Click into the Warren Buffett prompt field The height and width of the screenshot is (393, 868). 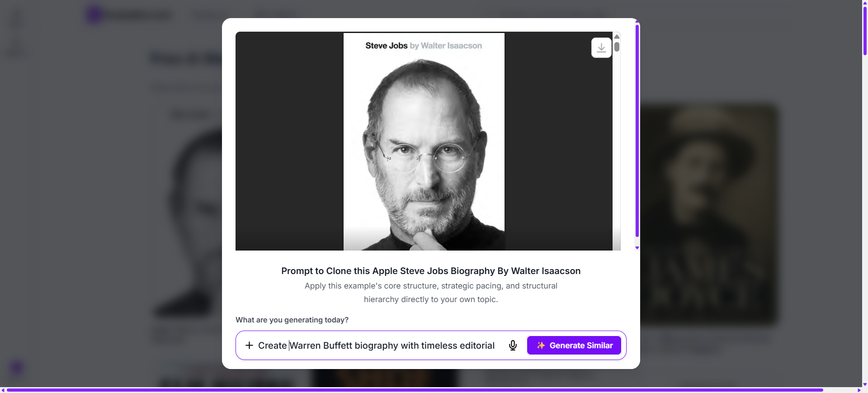click(x=376, y=346)
